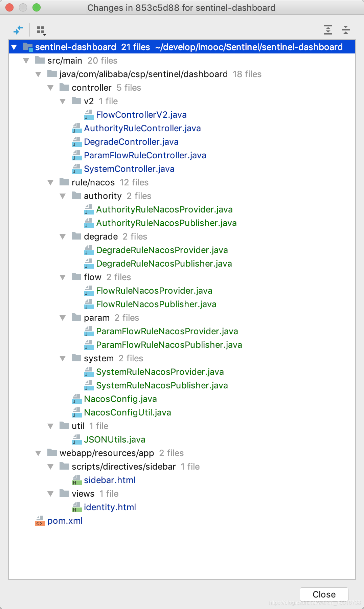Click the green zoom window button
Screen dimensions: 364x609
coord(37,7)
